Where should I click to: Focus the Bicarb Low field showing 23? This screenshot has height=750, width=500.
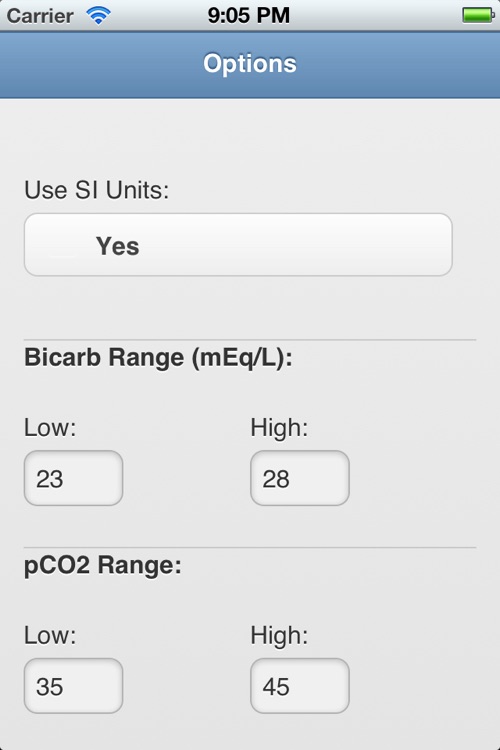pos(73,478)
